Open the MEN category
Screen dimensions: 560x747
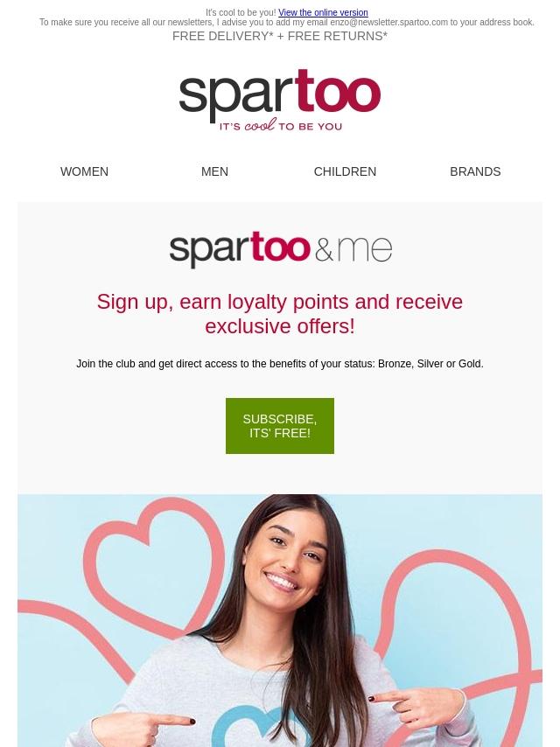tap(214, 171)
